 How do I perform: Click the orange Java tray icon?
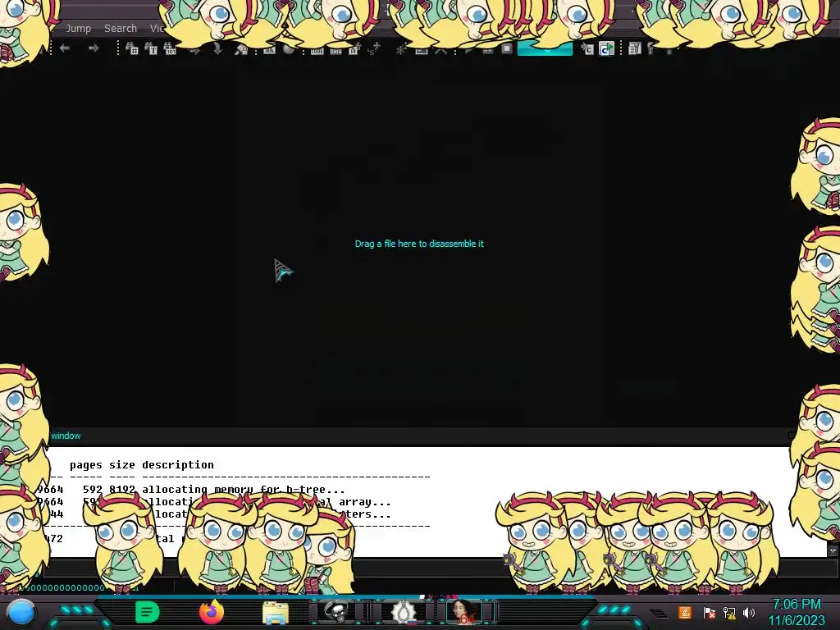[684, 612]
